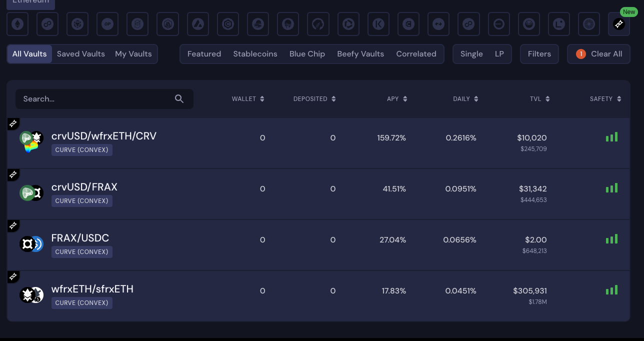644x341 pixels.
Task: Pick the Kava chain icon
Action: [378, 24]
